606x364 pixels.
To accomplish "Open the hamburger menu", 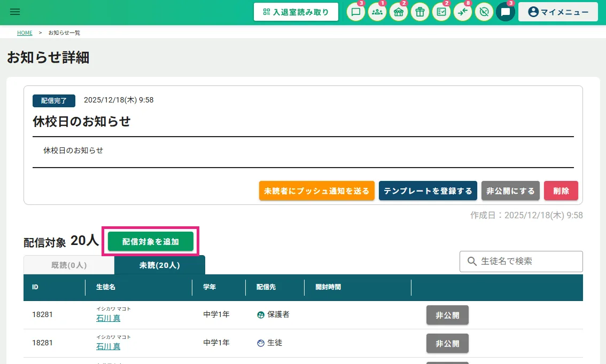I will [15, 12].
